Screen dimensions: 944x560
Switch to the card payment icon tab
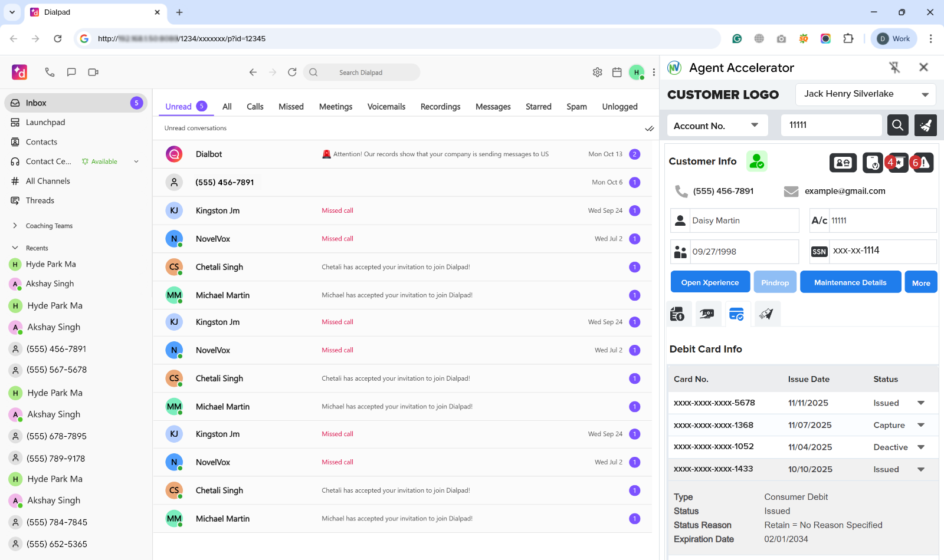tap(707, 314)
